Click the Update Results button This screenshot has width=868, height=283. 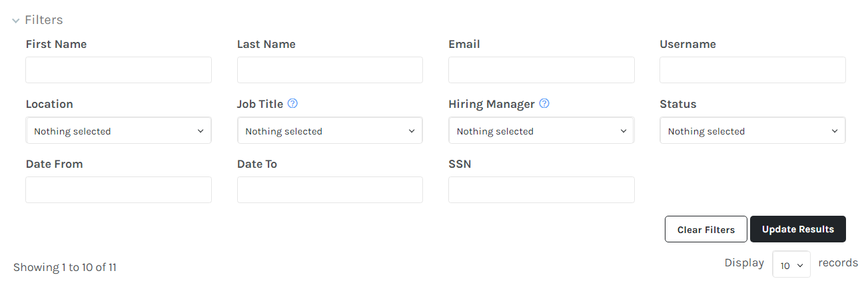tap(798, 229)
